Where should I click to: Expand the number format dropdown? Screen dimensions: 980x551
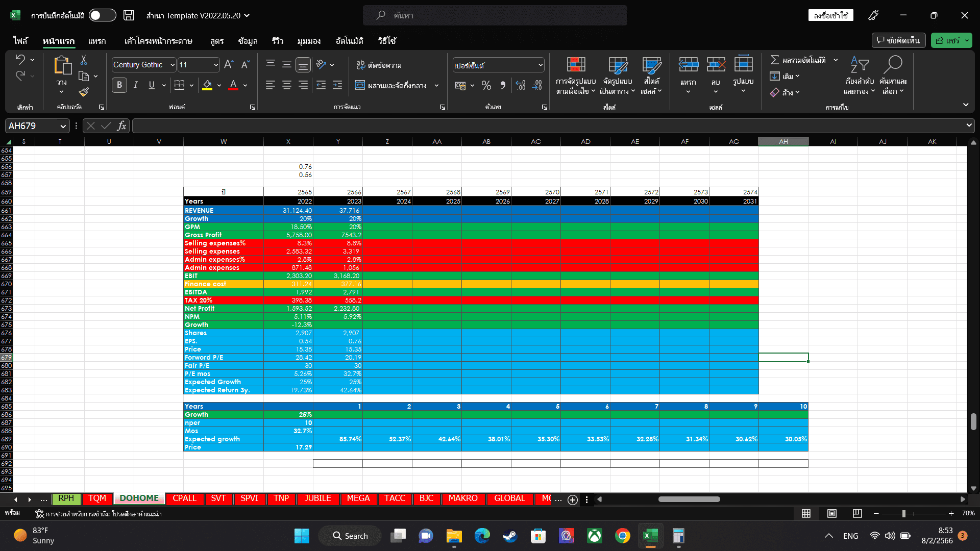pyautogui.click(x=540, y=65)
